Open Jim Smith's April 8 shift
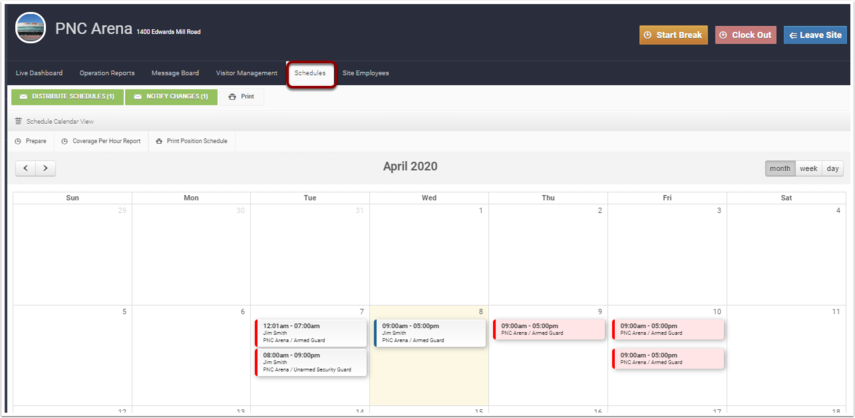855x418 pixels. [x=430, y=333]
